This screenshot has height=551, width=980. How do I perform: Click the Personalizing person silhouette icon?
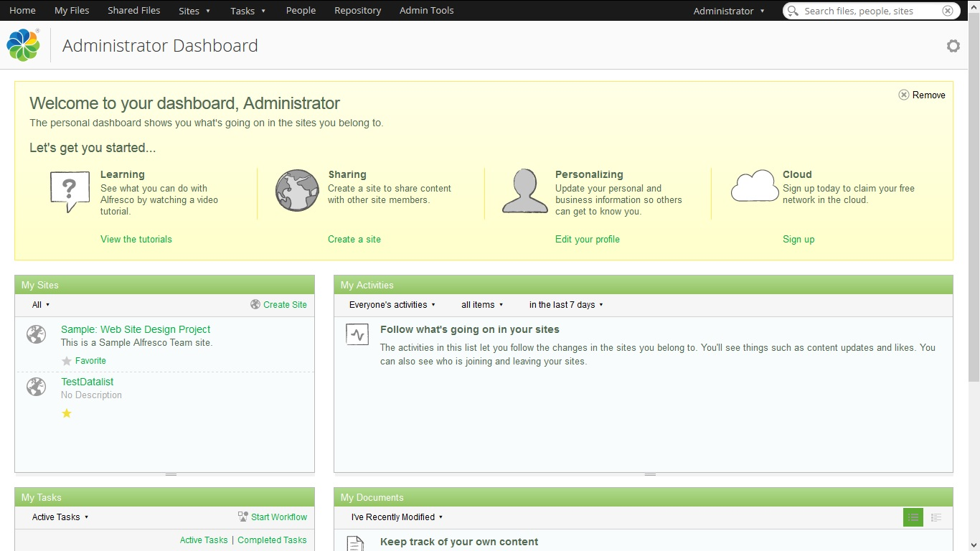click(x=525, y=191)
